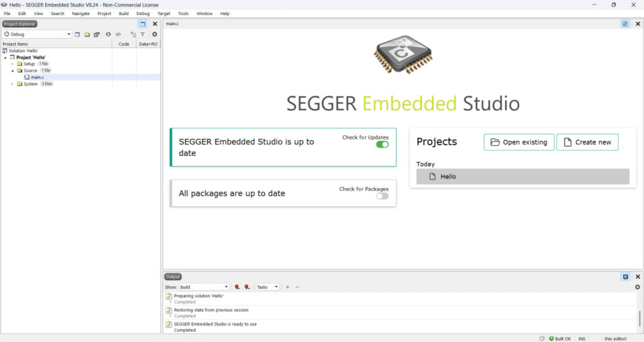Click the INS status bar indicator
The width and height of the screenshot is (644, 342).
pyautogui.click(x=582, y=339)
